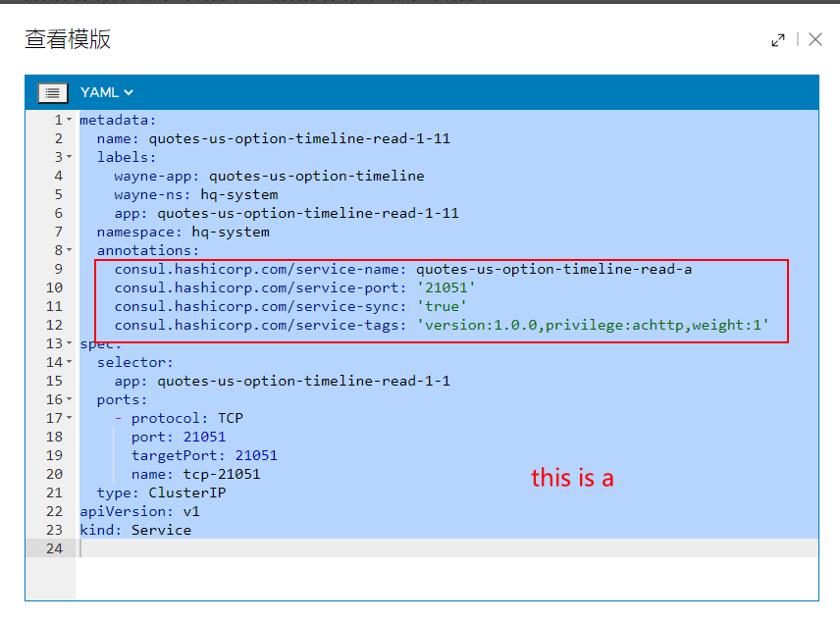This screenshot has width=840, height=623.
Task: Click the YAML language chevron icon
Action: tap(127, 91)
